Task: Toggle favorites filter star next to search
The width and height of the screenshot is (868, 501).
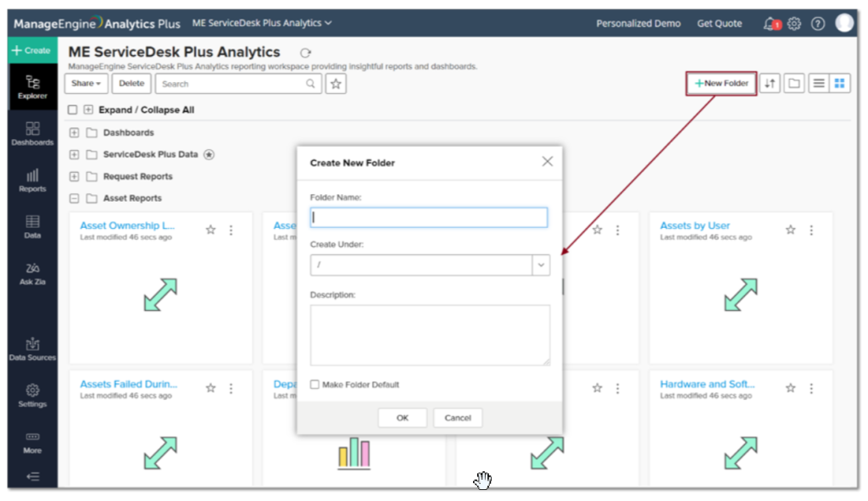Action: 337,84
